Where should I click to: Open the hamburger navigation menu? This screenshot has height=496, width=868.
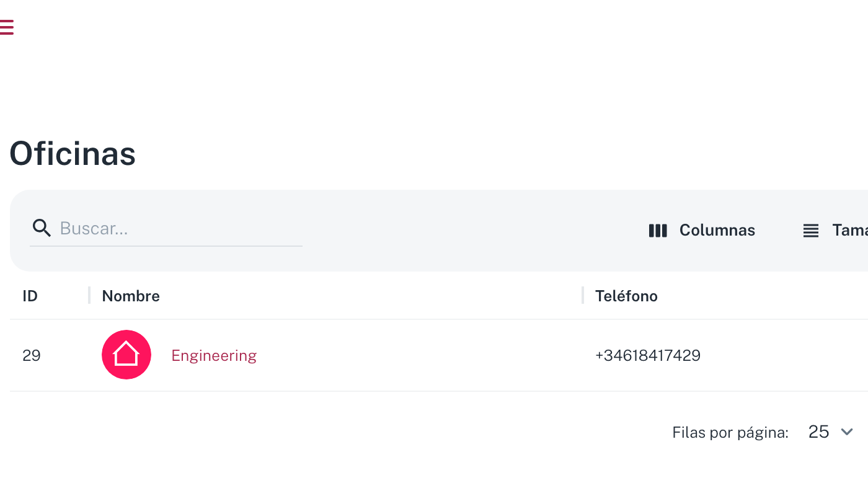pos(6,27)
